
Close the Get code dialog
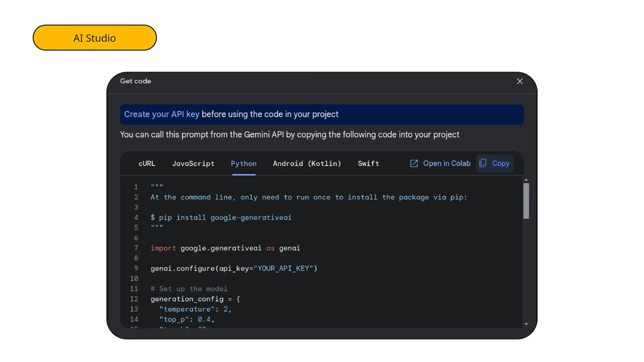pos(519,81)
